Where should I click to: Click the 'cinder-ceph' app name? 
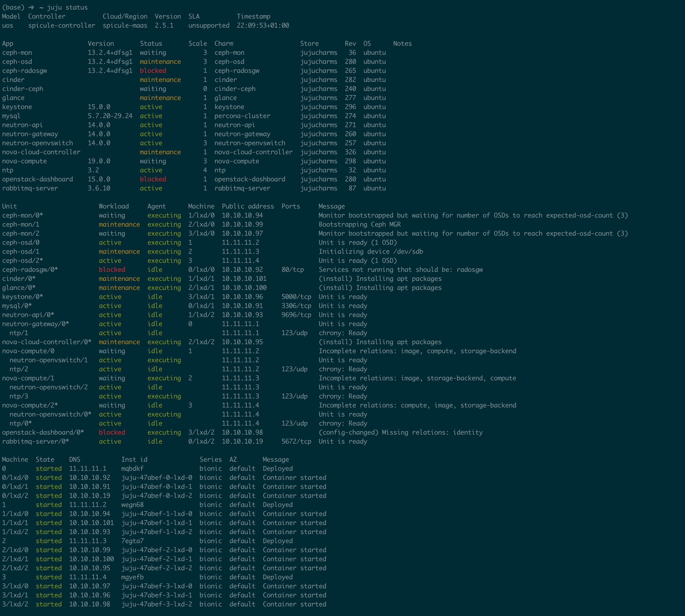[x=23, y=89]
